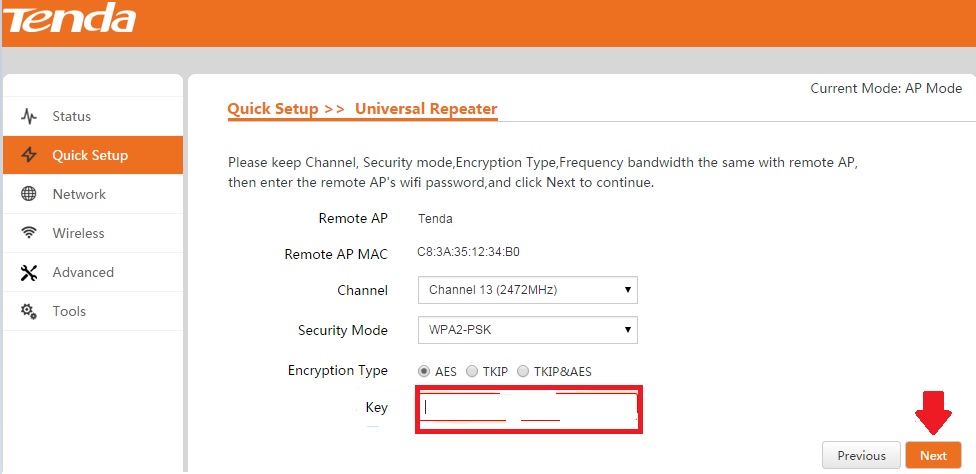Click the Quick Setup lightning icon
The width and height of the screenshot is (976, 474).
29,155
